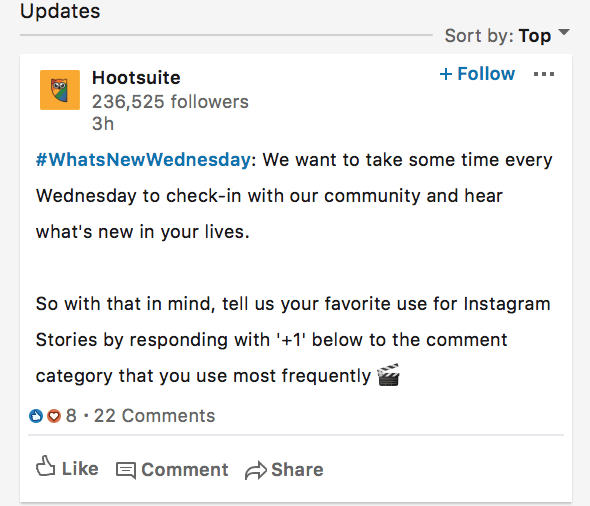Click the 236,525 followers text
Viewport: 590px width, 506px height.
(x=170, y=102)
